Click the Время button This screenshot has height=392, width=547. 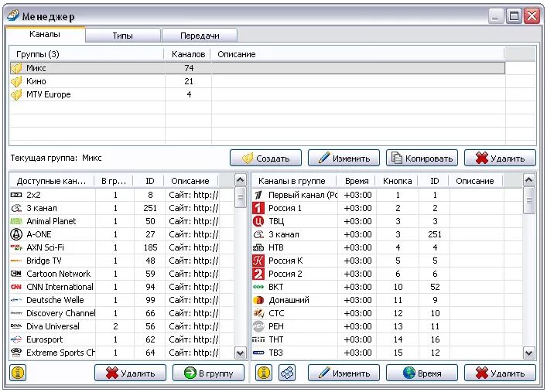422,373
